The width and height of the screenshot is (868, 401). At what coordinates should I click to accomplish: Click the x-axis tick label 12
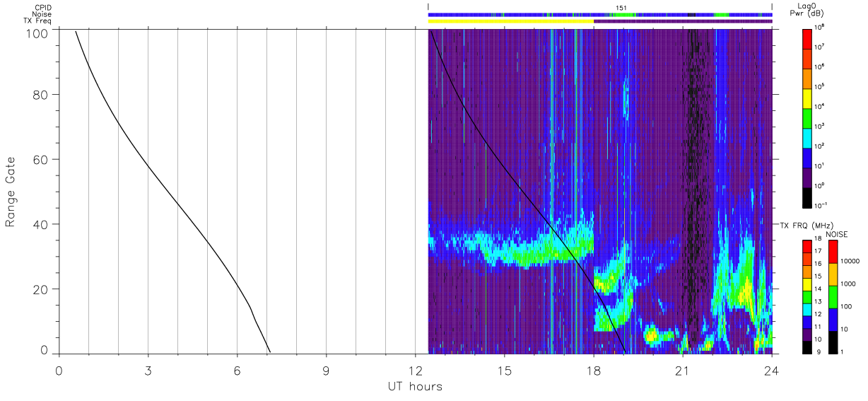click(415, 370)
